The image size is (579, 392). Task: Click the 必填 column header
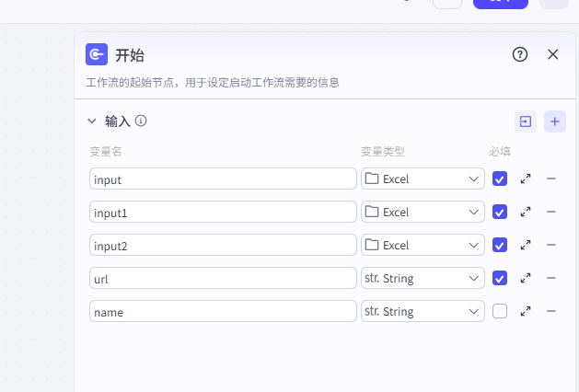coord(500,151)
